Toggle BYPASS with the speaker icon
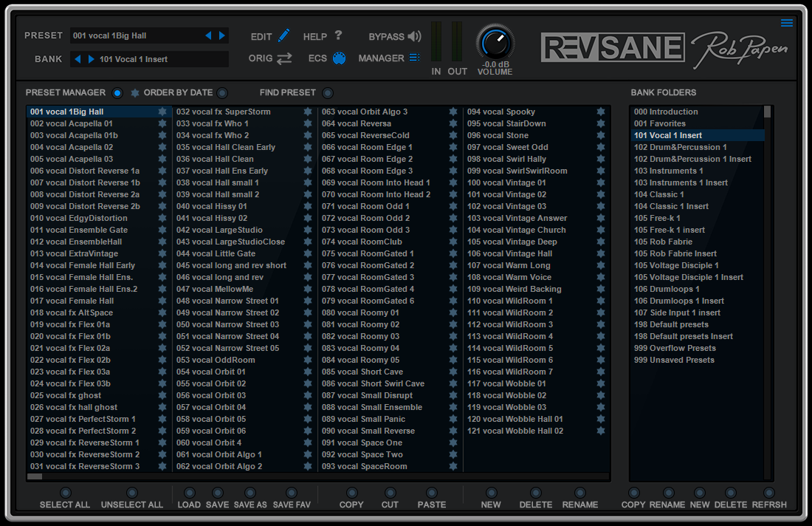The image size is (812, 526). coord(414,36)
